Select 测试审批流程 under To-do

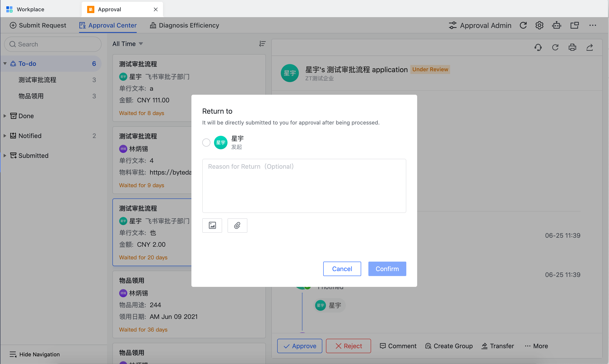click(x=37, y=80)
